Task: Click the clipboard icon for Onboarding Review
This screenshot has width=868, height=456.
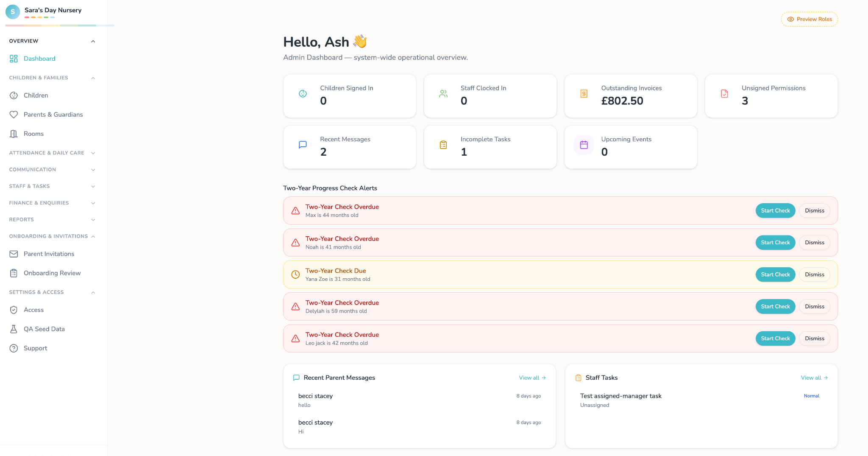Action: [14, 273]
